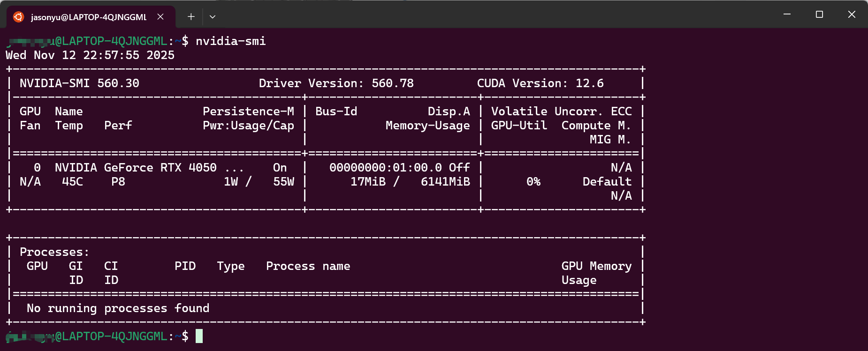Click the memory used value 17MiB
Image resolution: width=868 pixels, height=351 pixels.
click(x=368, y=182)
